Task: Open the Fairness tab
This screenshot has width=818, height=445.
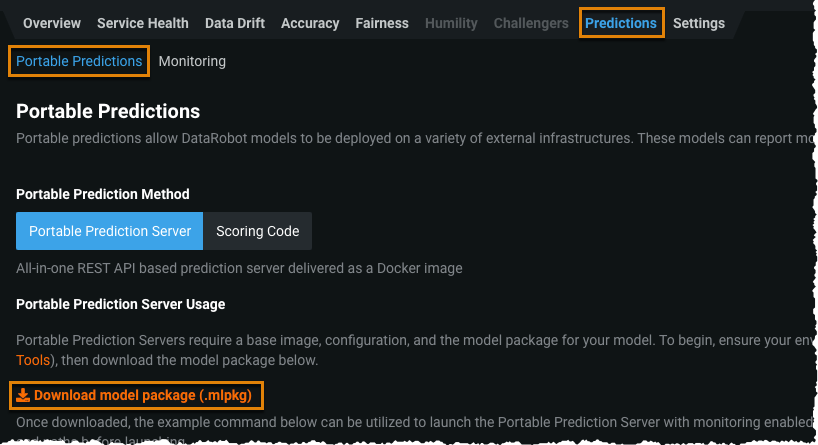Action: (382, 23)
